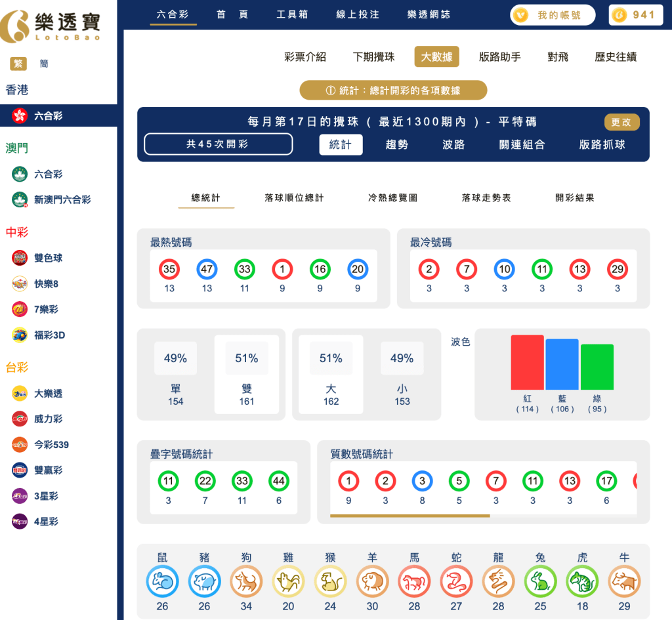This screenshot has width=672, height=620.
Task: Click the 我的帳號 account button
Action: pyautogui.click(x=552, y=14)
